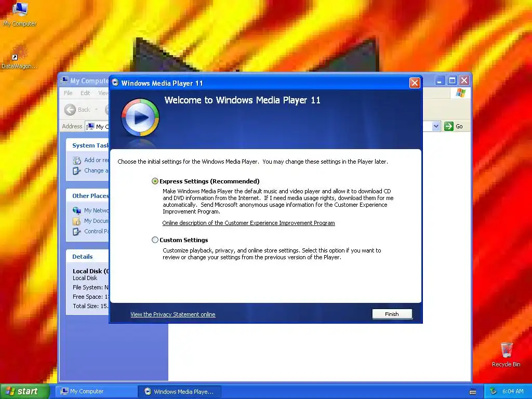
Task: View the Privacy Statement online link
Action: 172,314
